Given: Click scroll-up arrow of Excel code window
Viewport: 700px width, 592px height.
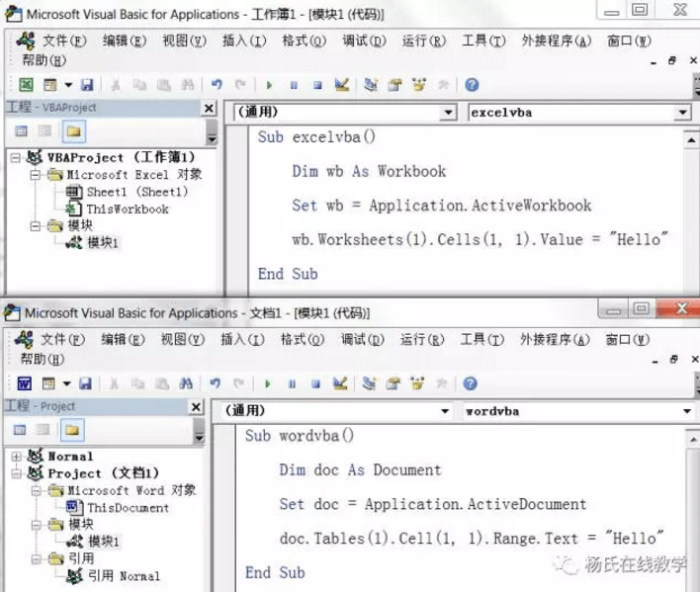Looking at the screenshot, I should click(691, 140).
